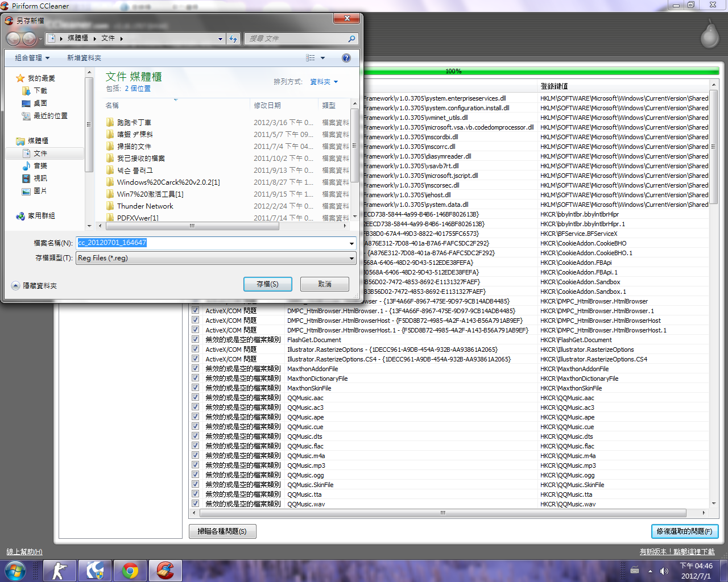Open Counter-Strike taskbar icon

pyautogui.click(x=59, y=571)
